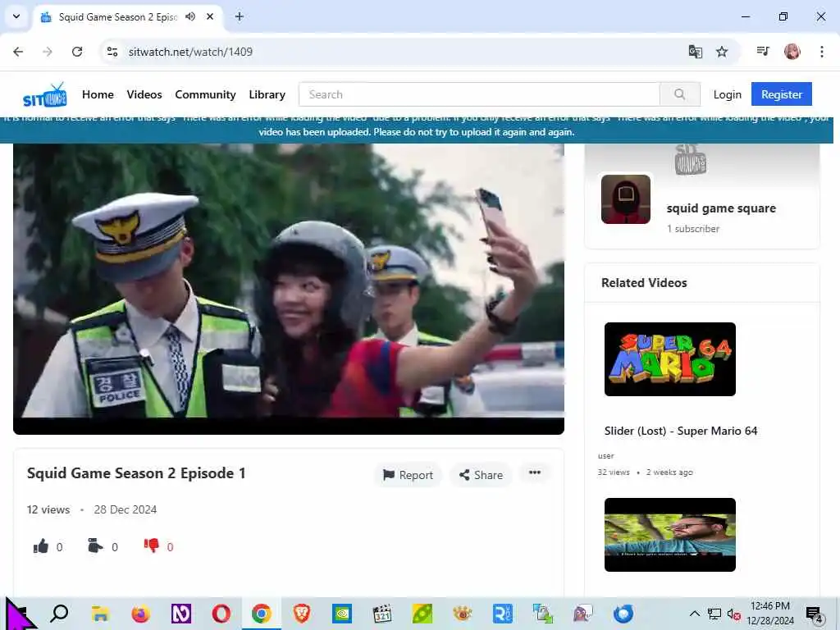840x630 pixels.
Task: Click the middle pointing-hand reaction icon
Action: pos(95,546)
